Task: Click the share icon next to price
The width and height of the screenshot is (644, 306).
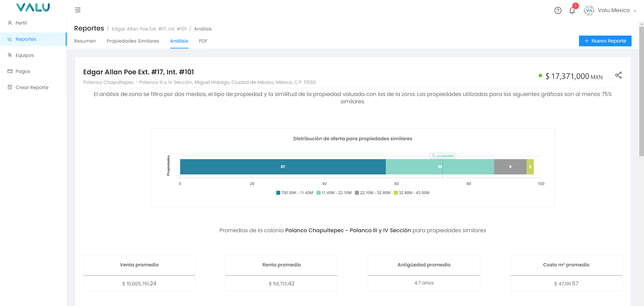Action: pyautogui.click(x=618, y=75)
